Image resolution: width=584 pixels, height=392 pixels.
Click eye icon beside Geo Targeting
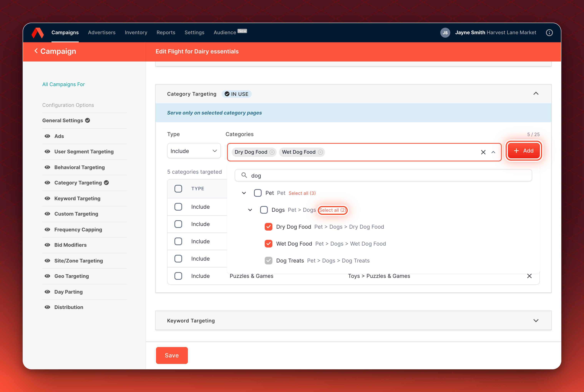(x=47, y=276)
